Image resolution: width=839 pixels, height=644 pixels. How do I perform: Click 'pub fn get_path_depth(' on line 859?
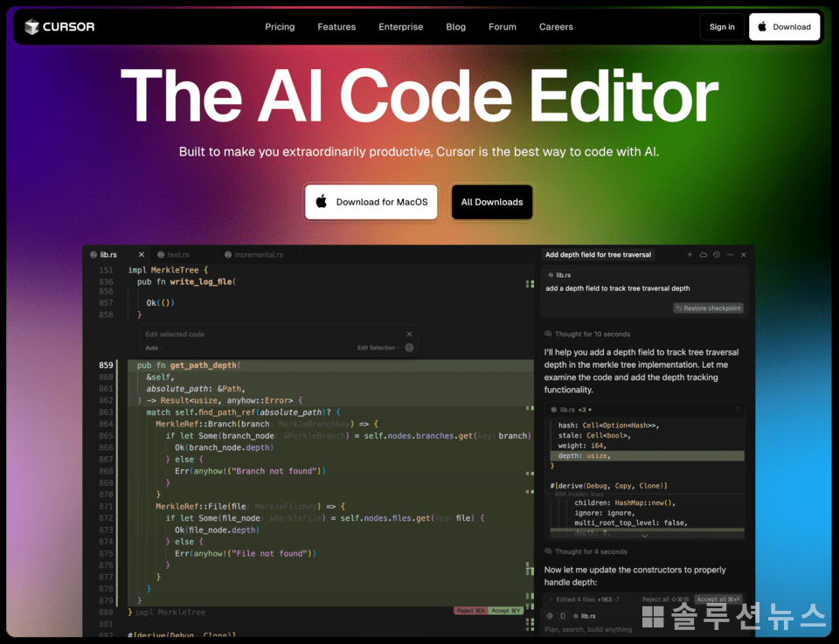(189, 365)
